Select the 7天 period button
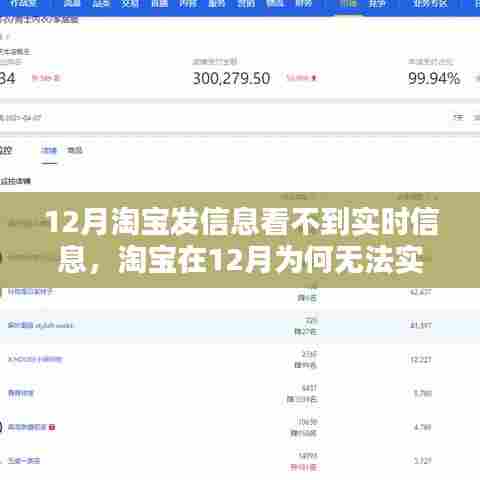The height and width of the screenshot is (480, 480). (458, 117)
